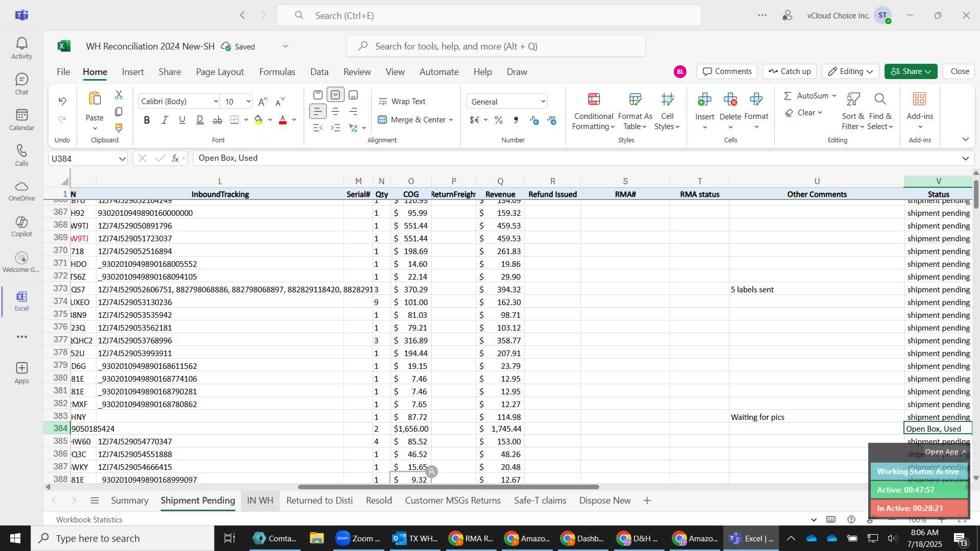Click the Undo arrow icon
The width and height of the screenshot is (980, 551).
(x=62, y=101)
